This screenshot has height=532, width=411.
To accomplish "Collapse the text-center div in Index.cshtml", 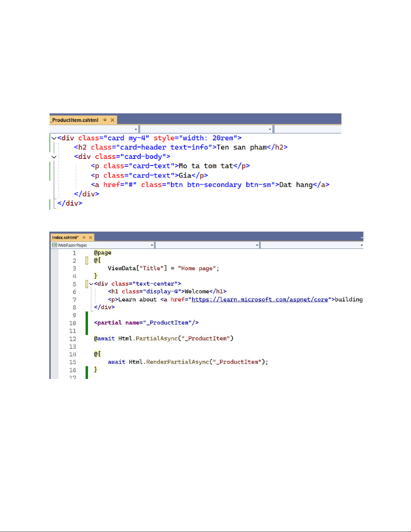I will (91, 284).
